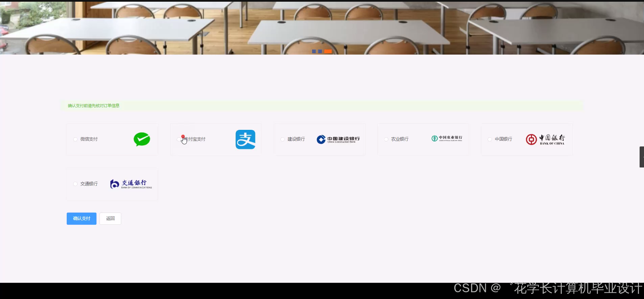Viewport: 644px width, 299px height.
Task: Go to first carousel slide indicator
Action: [314, 52]
